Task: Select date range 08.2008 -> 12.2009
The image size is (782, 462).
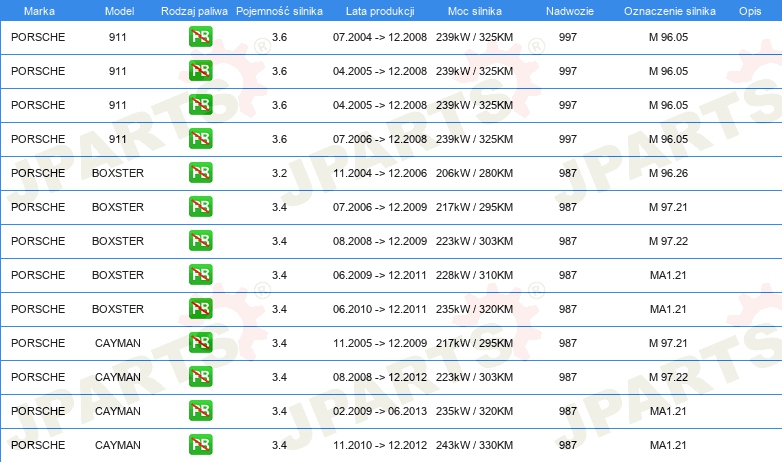Action: (x=380, y=241)
